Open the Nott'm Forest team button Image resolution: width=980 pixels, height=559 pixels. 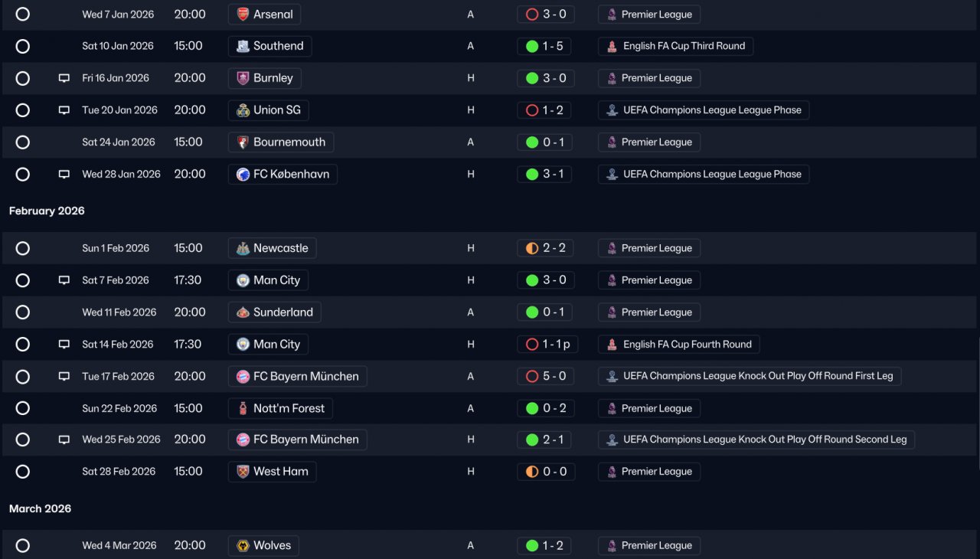(x=280, y=409)
